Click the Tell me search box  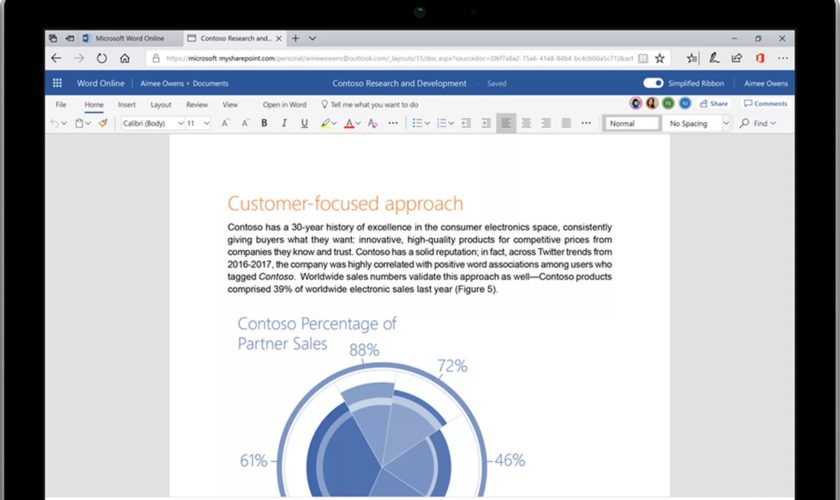point(370,104)
